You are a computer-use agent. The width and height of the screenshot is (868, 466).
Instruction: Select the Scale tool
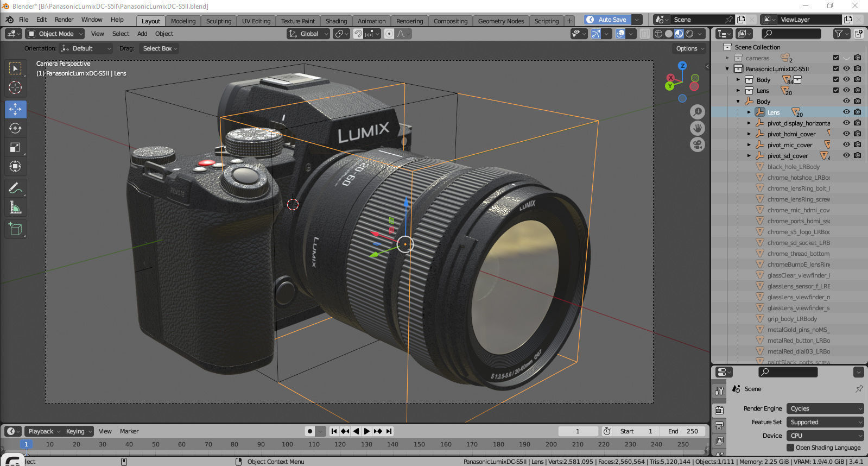[15, 147]
